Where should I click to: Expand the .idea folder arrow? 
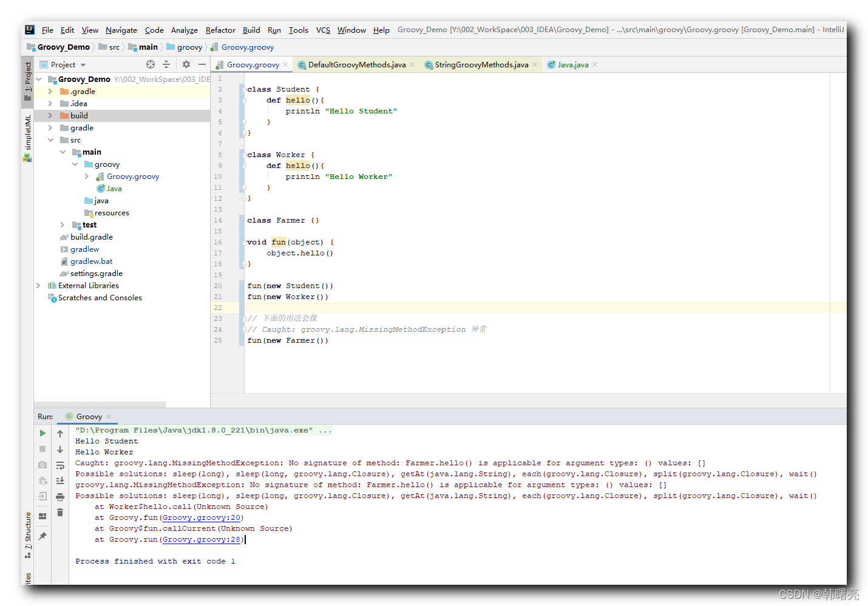50,104
